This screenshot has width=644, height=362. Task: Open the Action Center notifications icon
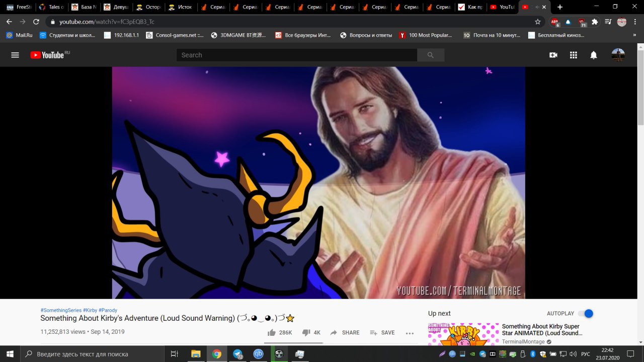pyautogui.click(x=630, y=354)
